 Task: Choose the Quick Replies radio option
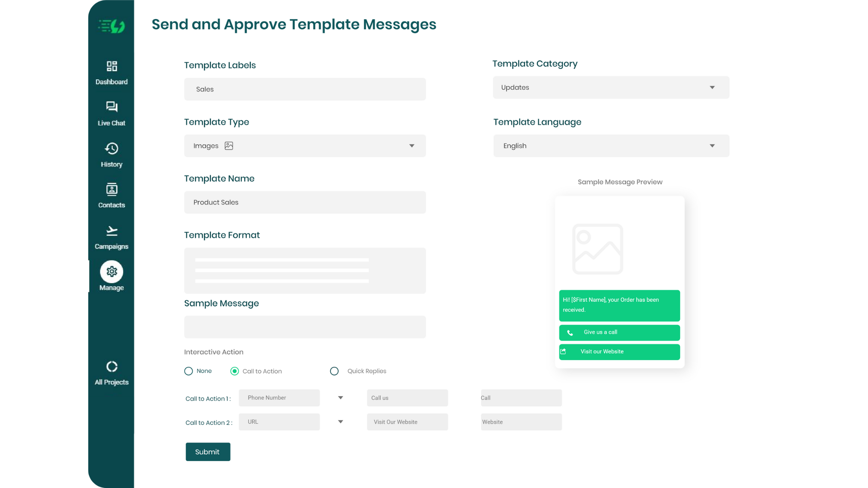click(x=334, y=371)
